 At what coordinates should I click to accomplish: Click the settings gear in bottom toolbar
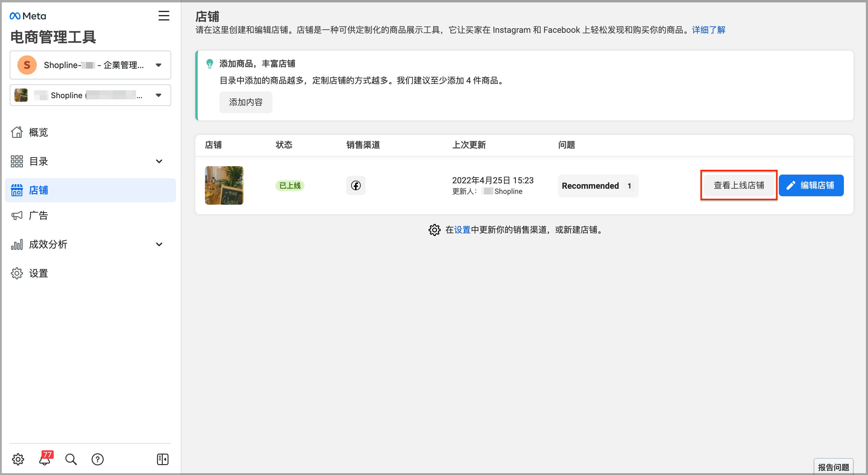18,459
